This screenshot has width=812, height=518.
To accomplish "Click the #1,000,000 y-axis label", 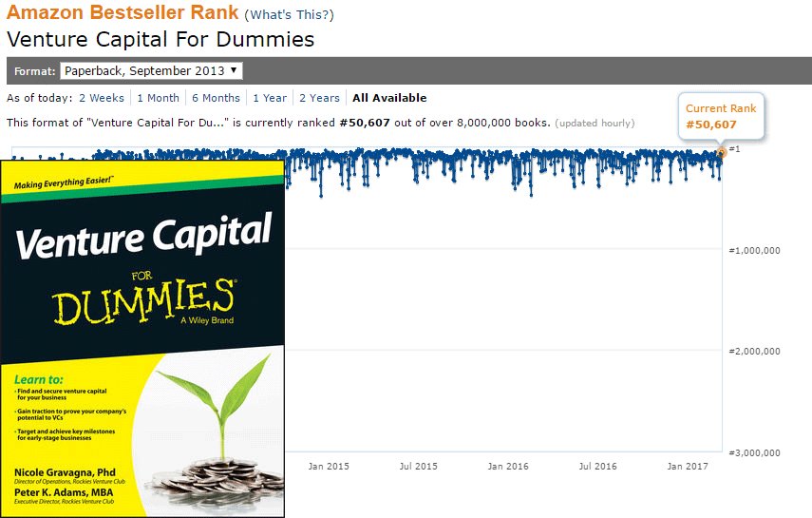I will (754, 250).
